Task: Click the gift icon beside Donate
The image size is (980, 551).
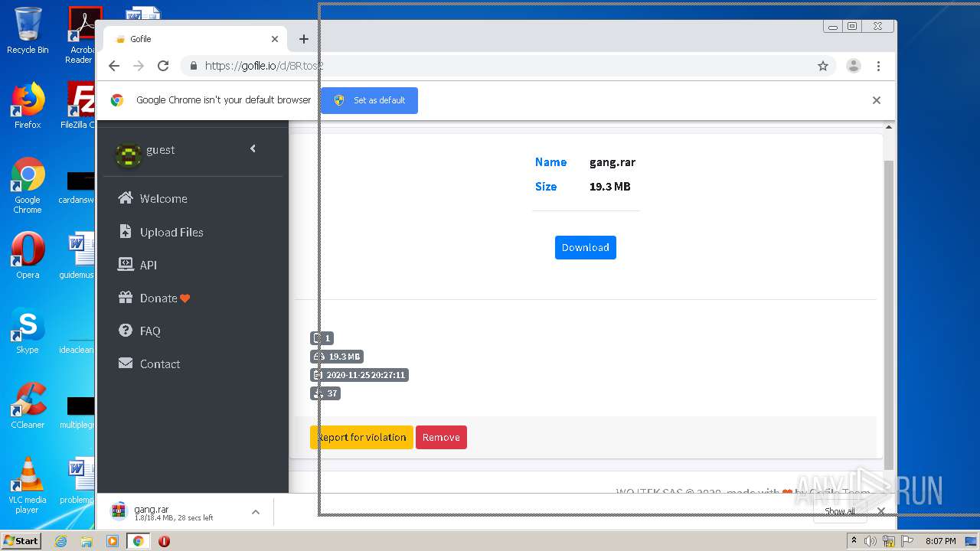Action: coord(126,297)
